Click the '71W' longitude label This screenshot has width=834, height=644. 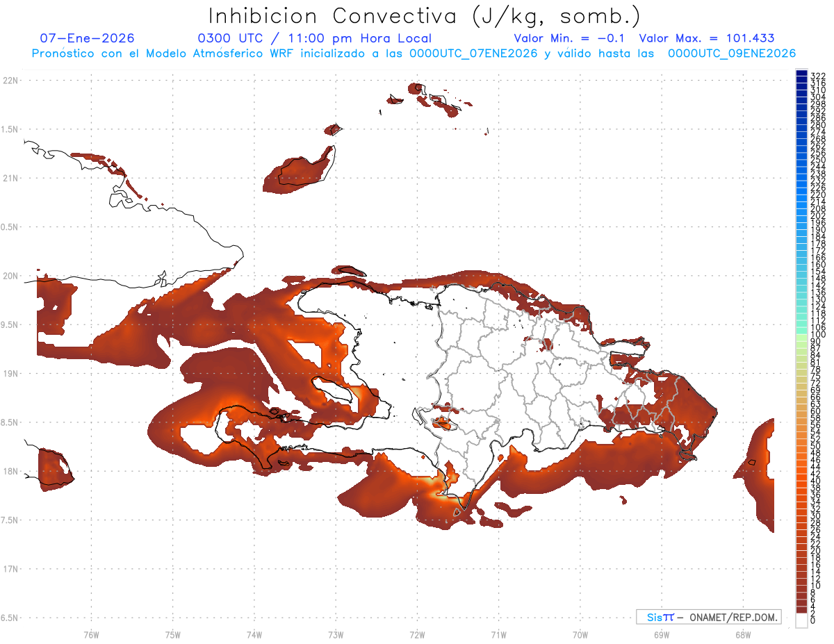pyautogui.click(x=499, y=634)
